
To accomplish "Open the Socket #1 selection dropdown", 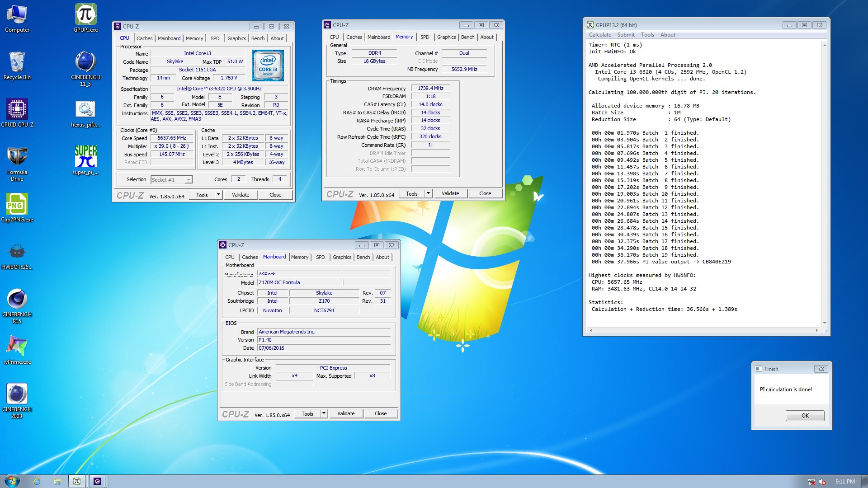I will (171, 180).
